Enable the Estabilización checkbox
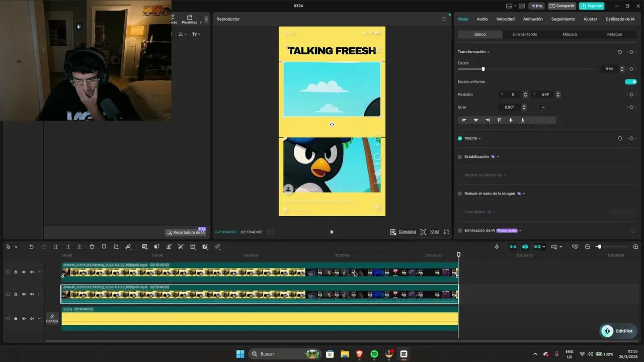The image size is (644, 362). (x=460, y=157)
